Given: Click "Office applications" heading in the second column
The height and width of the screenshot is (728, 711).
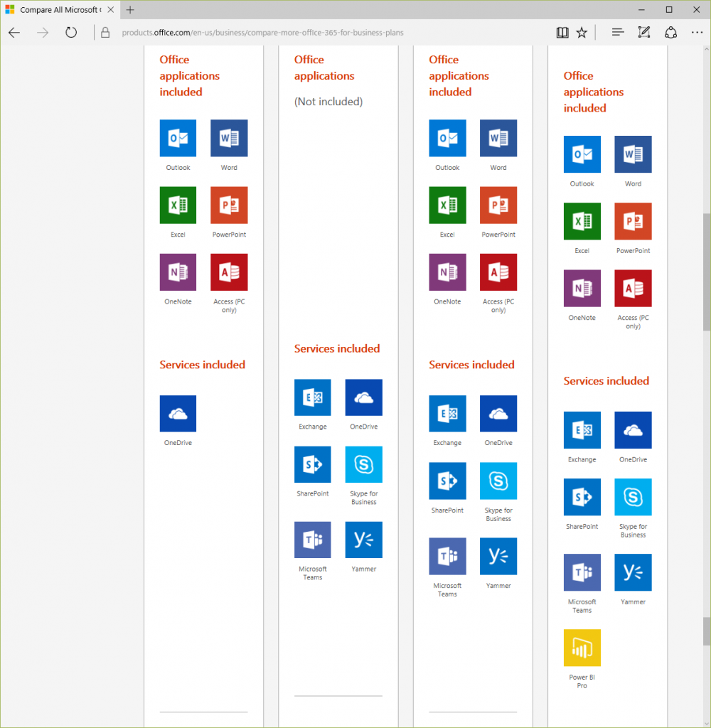Looking at the screenshot, I should (324, 68).
